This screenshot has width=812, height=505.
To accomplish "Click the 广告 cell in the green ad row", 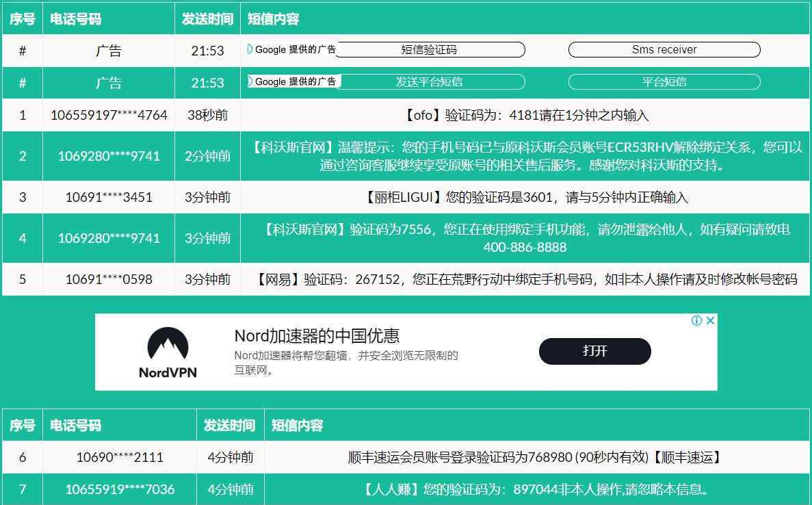I will click(x=109, y=83).
